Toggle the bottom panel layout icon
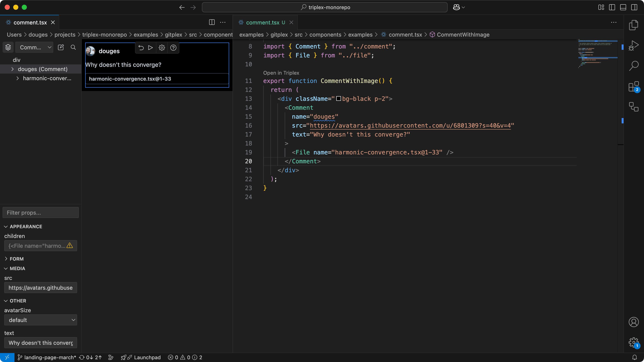Screen dimensions: 644x362 point(623,7)
